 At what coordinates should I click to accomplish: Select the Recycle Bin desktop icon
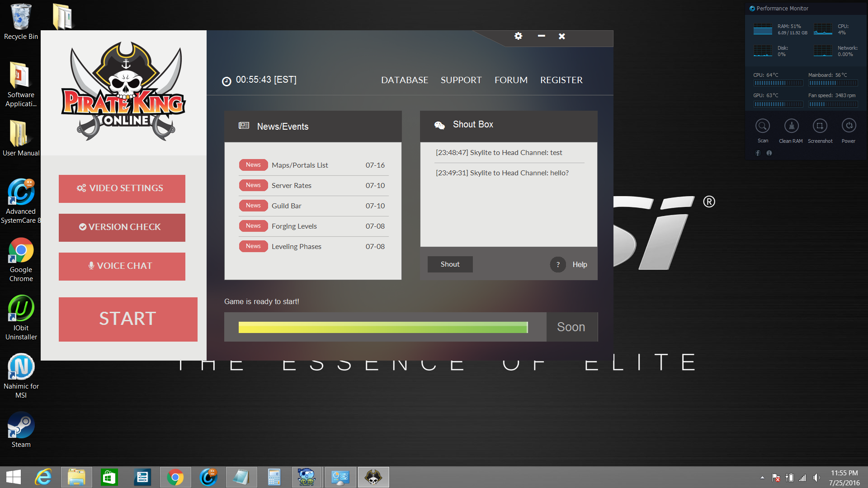point(21,22)
